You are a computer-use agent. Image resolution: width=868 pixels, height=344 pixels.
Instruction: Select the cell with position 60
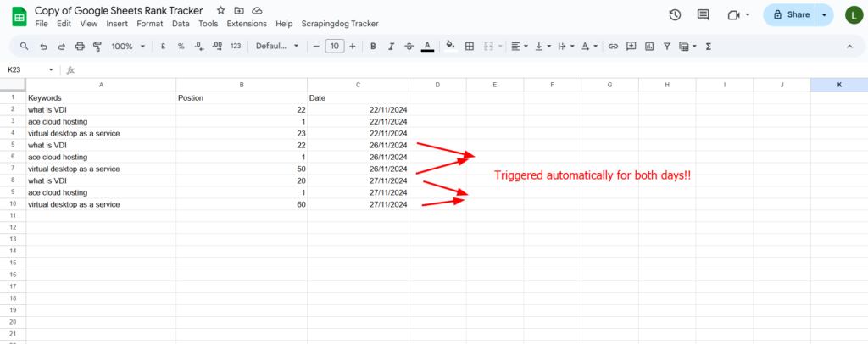[242, 204]
